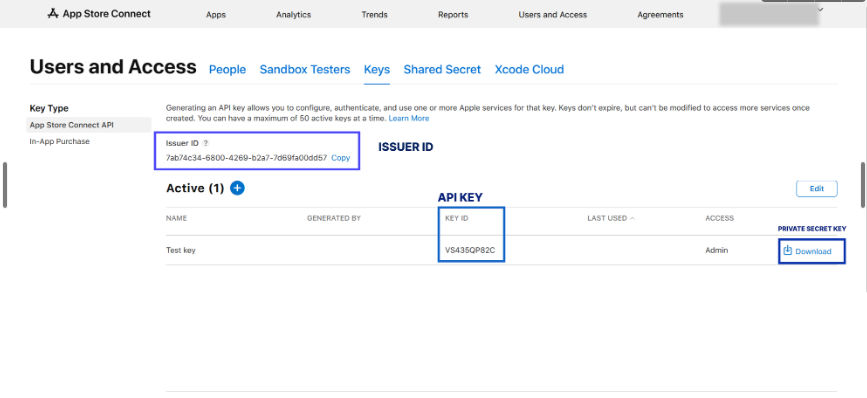
Task: Select App Store Connect API key type
Action: (88, 125)
